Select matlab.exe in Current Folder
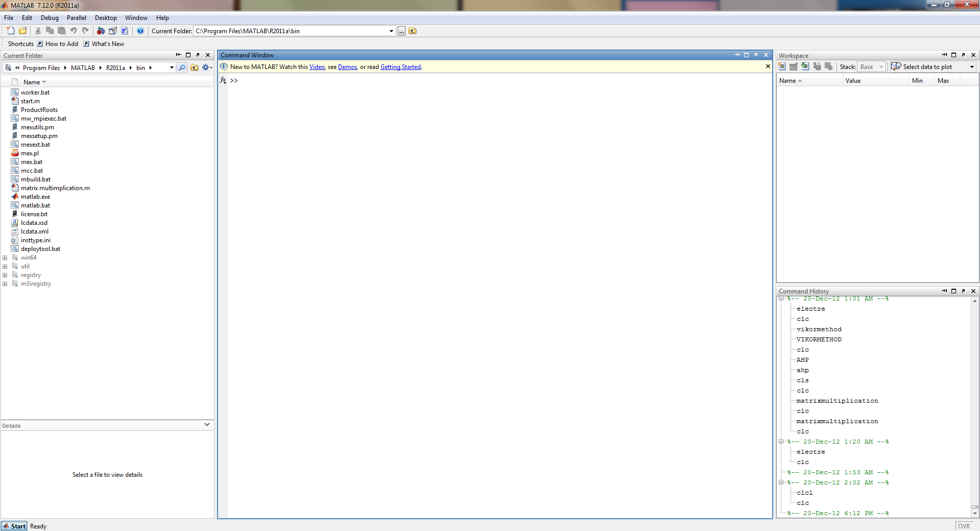Image resolution: width=980 pixels, height=531 pixels. point(35,197)
